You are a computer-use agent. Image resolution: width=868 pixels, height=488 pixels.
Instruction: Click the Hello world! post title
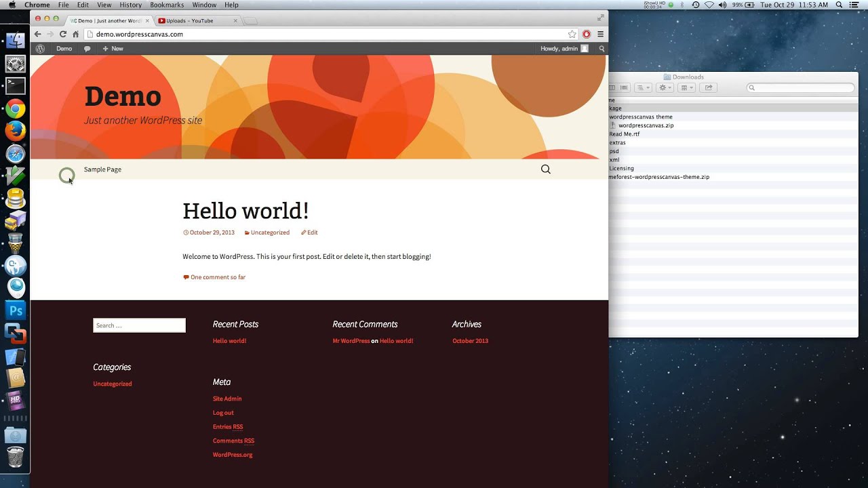click(x=245, y=211)
